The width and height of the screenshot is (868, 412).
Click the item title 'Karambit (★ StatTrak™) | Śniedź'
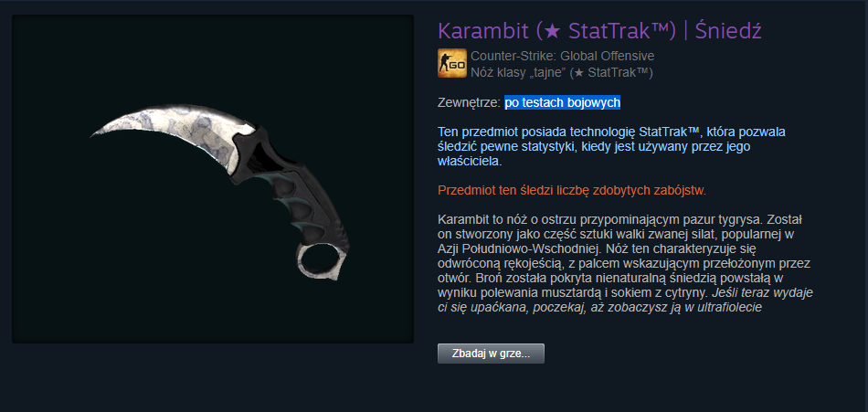point(599,31)
